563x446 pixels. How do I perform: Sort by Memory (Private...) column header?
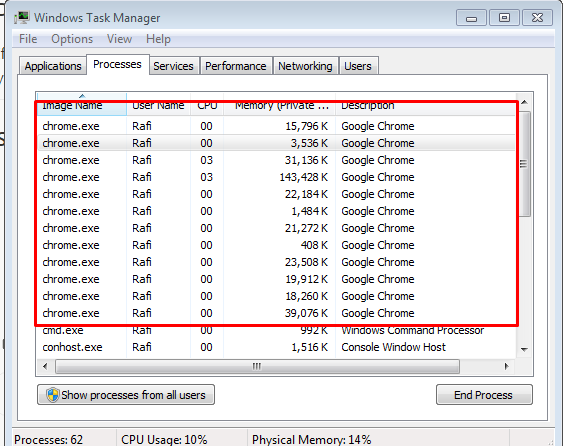click(x=280, y=105)
